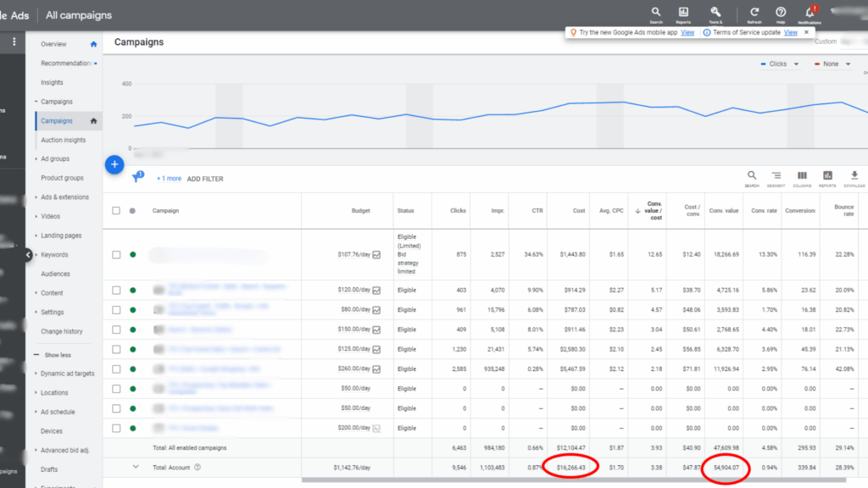Select the checkbox on the first campaign row
868x488 pixels.
[x=116, y=252]
